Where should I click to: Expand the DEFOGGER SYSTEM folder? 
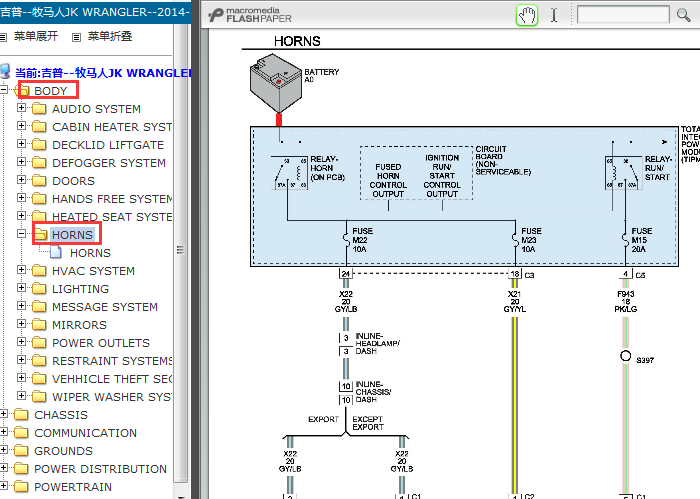coord(21,162)
